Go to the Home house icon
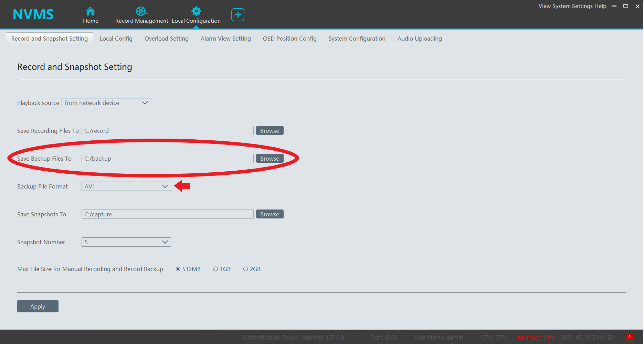 click(x=90, y=11)
